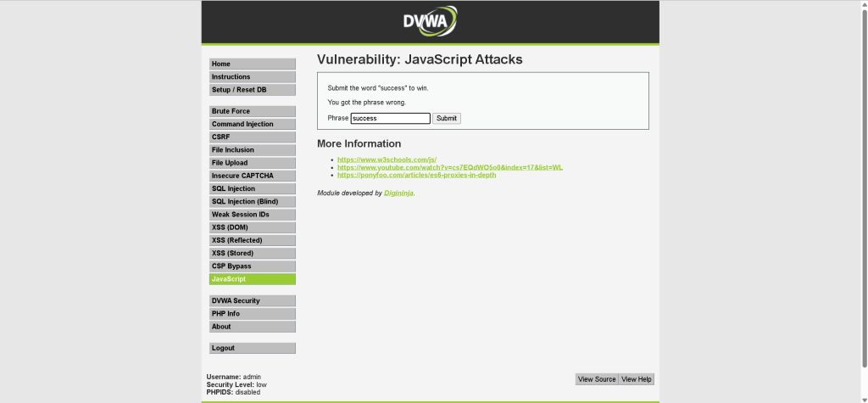Click 'You got the phrase wrong.' message

366,103
